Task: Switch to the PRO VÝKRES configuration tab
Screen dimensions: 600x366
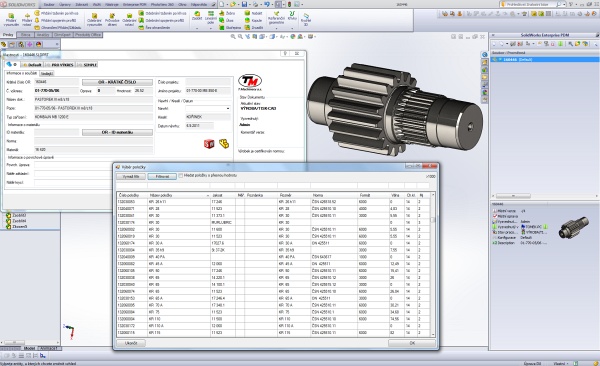Action: (x=60, y=65)
